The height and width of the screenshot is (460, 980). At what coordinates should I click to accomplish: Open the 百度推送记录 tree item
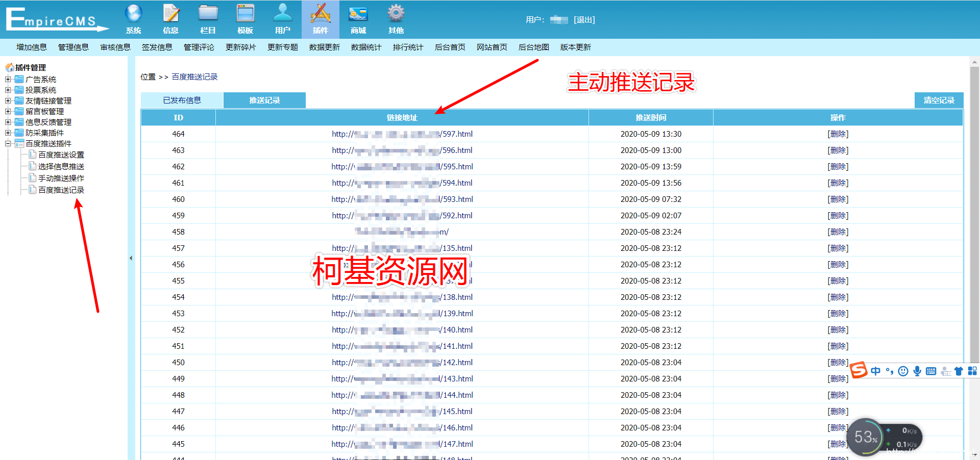61,190
